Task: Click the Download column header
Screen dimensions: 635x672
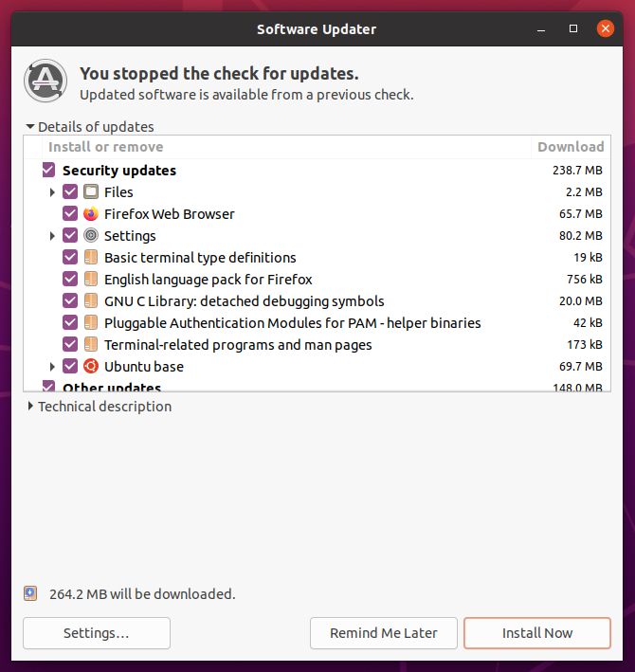Action: point(570,147)
